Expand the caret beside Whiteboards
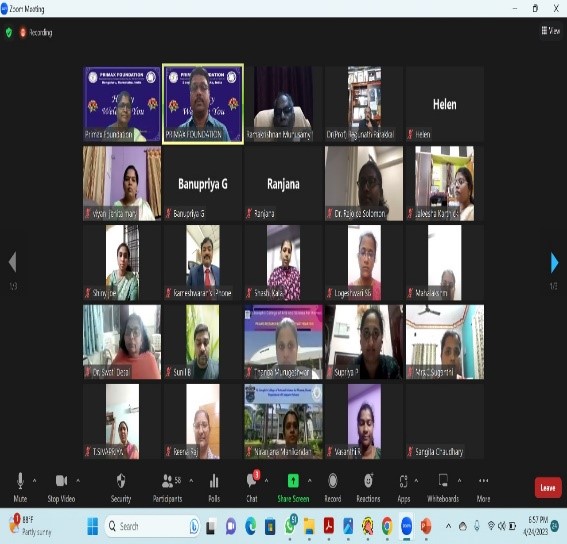 coord(459,481)
